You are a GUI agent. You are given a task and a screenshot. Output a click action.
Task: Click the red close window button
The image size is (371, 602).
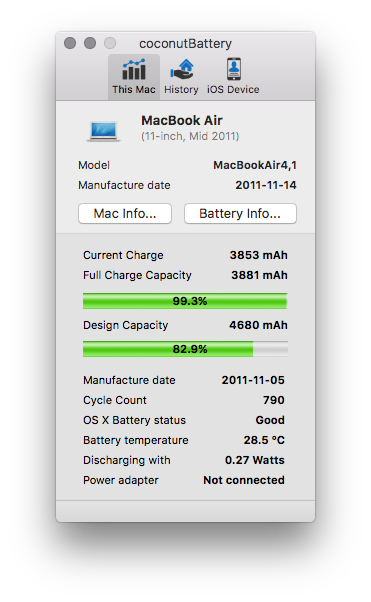tap(70, 43)
